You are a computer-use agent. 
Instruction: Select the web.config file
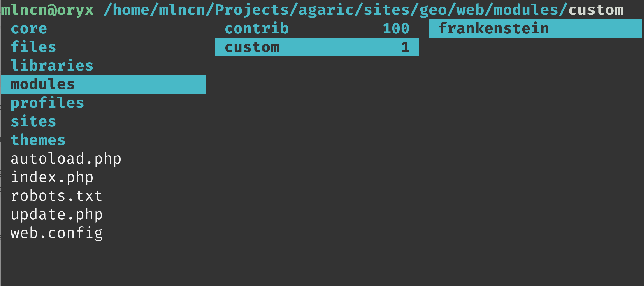tap(57, 233)
